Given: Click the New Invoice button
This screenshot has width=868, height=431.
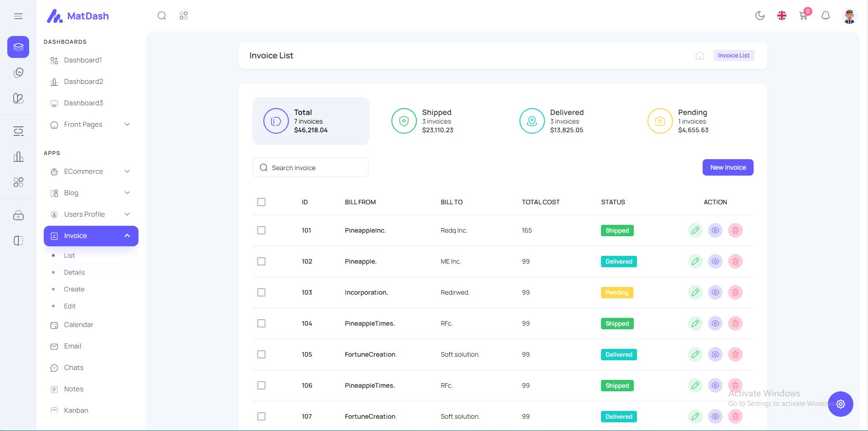Looking at the screenshot, I should pos(728,167).
